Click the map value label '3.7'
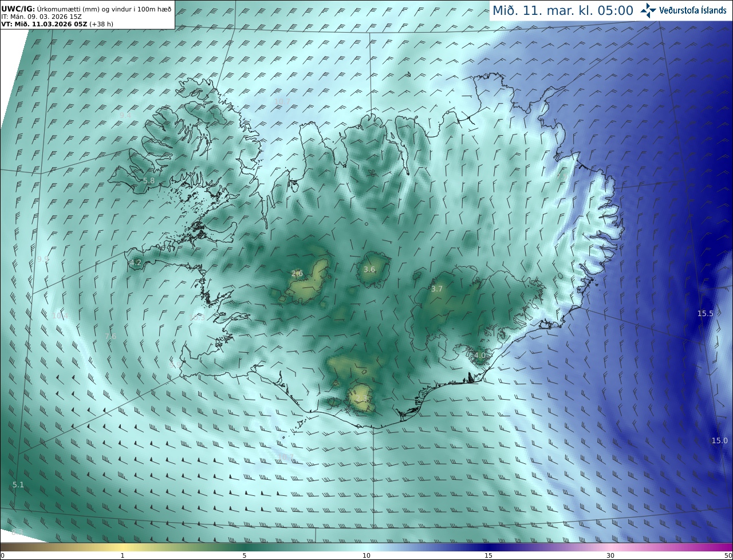The width and height of the screenshot is (733, 560). point(437,289)
